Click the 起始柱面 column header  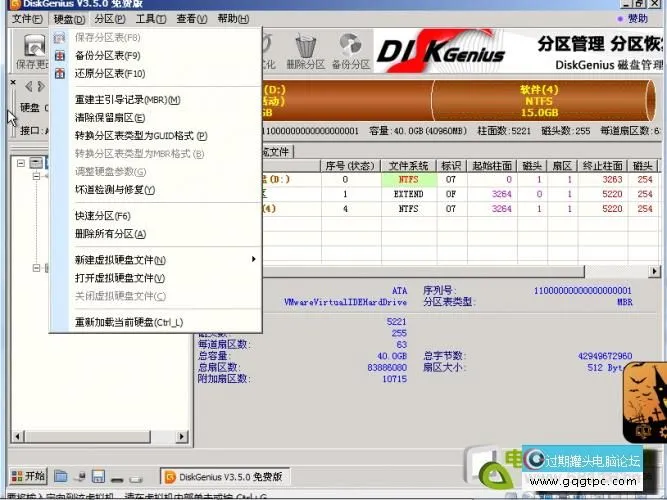tap(492, 166)
